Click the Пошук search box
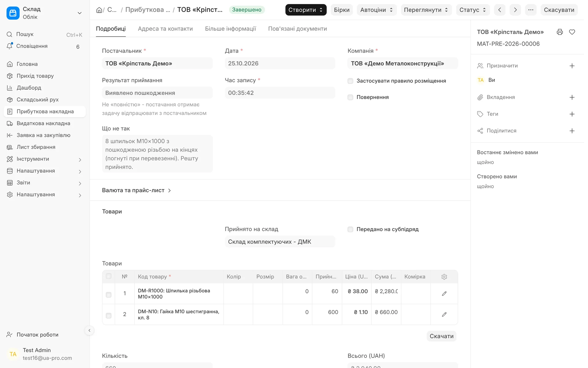Viewport: 588px width, 368px height. click(x=45, y=34)
